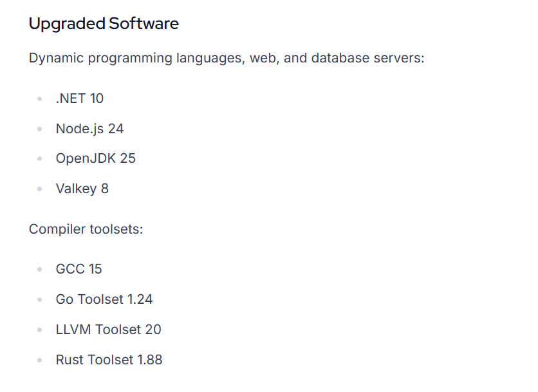Select the .NET 10 list item

pyautogui.click(x=79, y=98)
